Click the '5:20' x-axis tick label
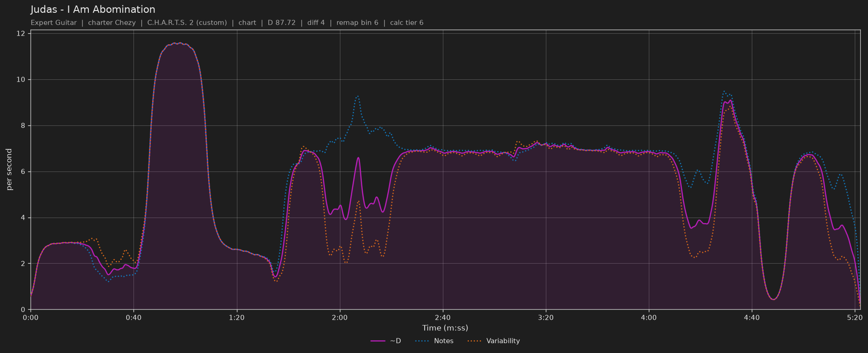This screenshot has width=868, height=353. click(x=854, y=317)
